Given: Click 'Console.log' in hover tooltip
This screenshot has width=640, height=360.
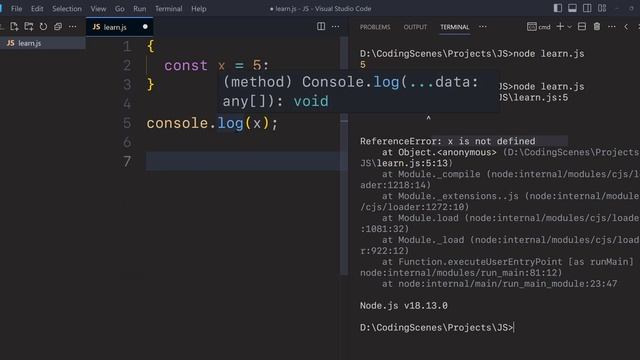Looking at the screenshot, I should coord(350,82).
